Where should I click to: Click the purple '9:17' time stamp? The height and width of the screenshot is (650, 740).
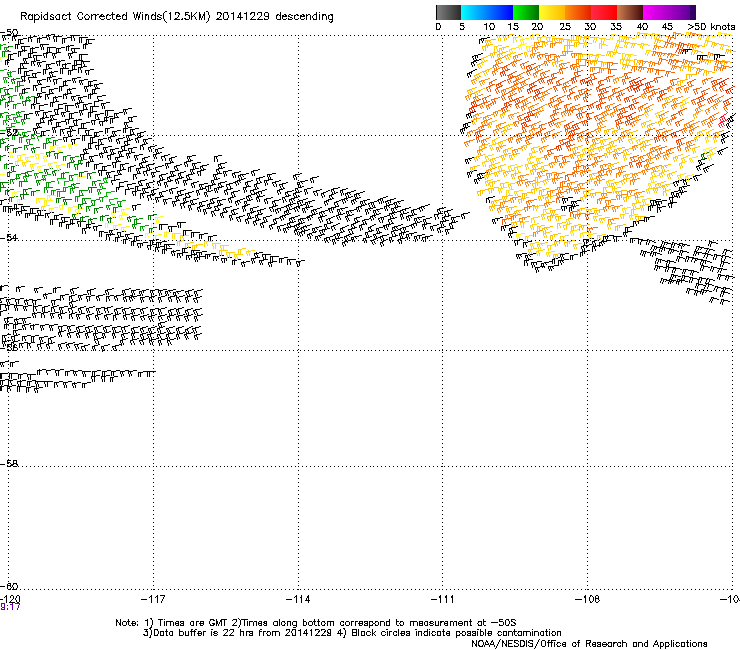10,607
